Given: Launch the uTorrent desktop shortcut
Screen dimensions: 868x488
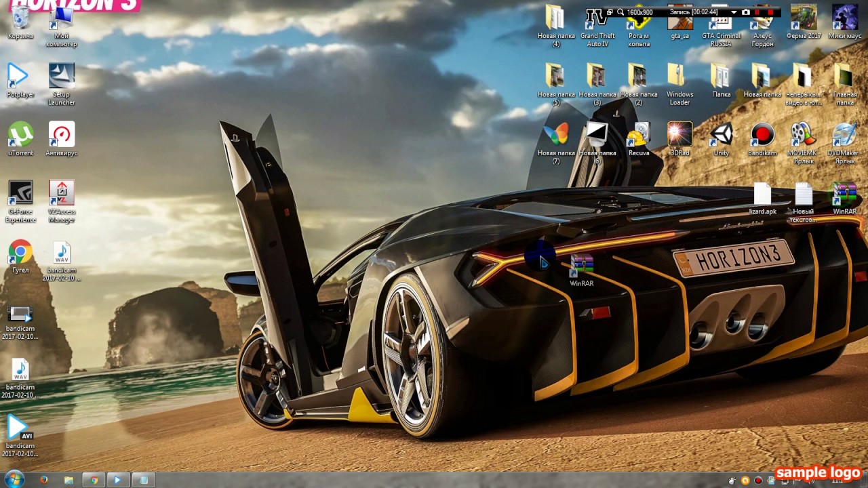Looking at the screenshot, I should pos(20,139).
